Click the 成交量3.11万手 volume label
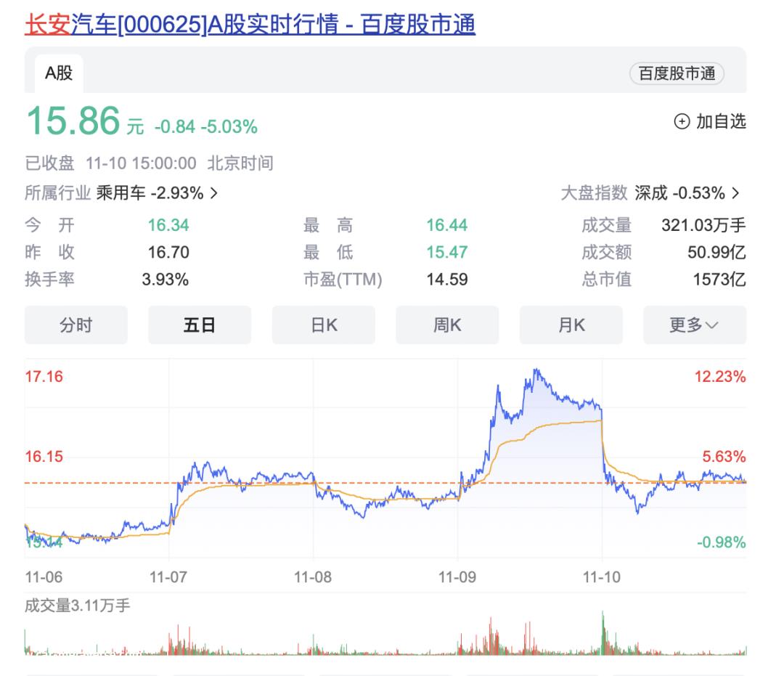This screenshot has height=676, width=784. [x=78, y=606]
